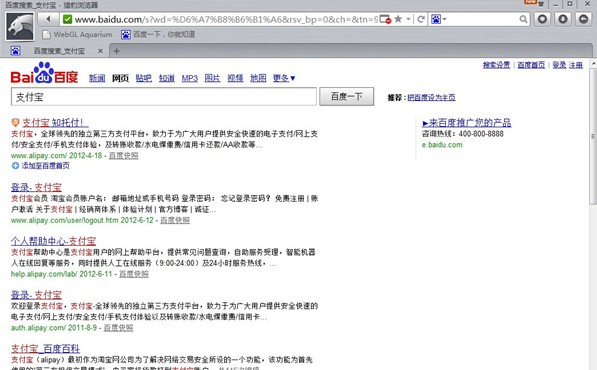This screenshot has height=370, width=597.
Task: Switch to the 图片 search category
Action: (x=212, y=78)
